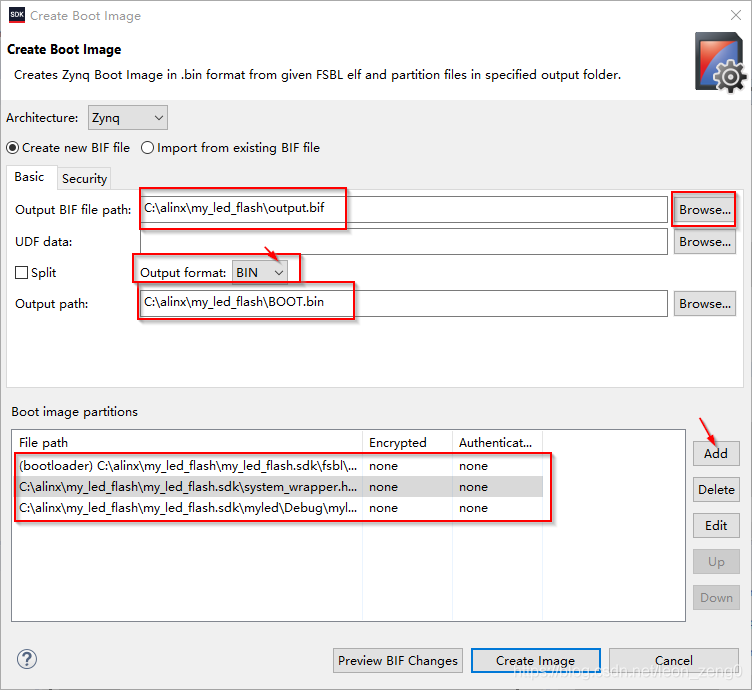Browse for Output path location

coord(704,303)
